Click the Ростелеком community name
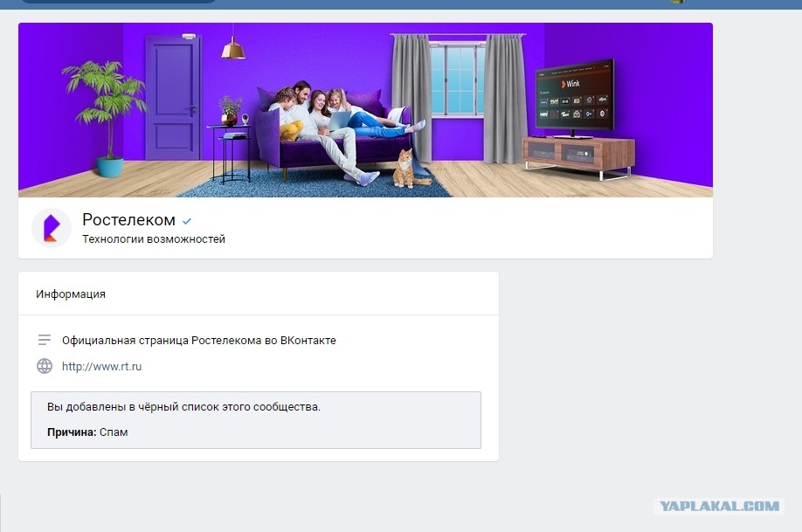 point(129,219)
